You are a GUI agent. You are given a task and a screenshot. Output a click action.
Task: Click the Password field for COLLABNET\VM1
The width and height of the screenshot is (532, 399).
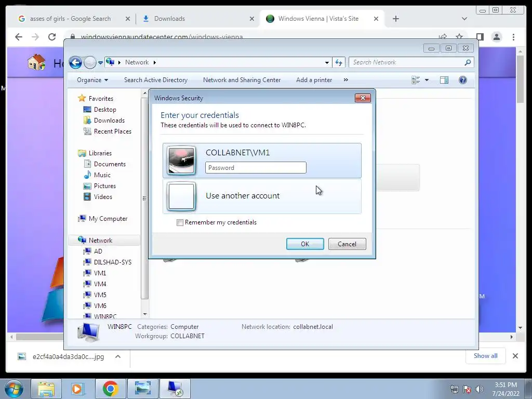(x=256, y=168)
